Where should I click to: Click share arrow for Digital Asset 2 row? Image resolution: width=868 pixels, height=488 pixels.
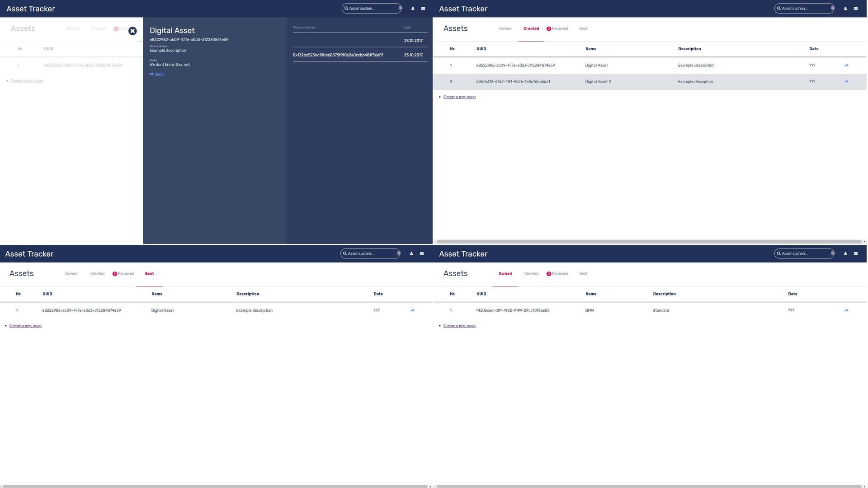[846, 82]
